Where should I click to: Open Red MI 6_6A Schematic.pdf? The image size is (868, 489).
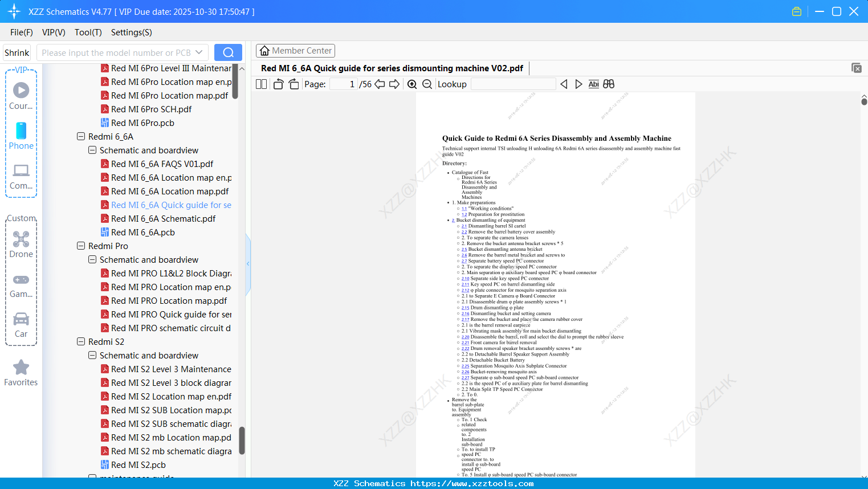click(164, 219)
